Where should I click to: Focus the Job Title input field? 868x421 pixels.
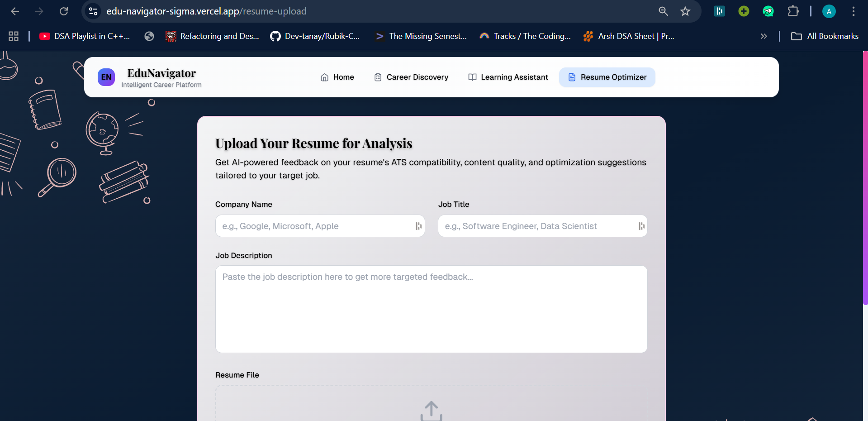[x=542, y=226]
